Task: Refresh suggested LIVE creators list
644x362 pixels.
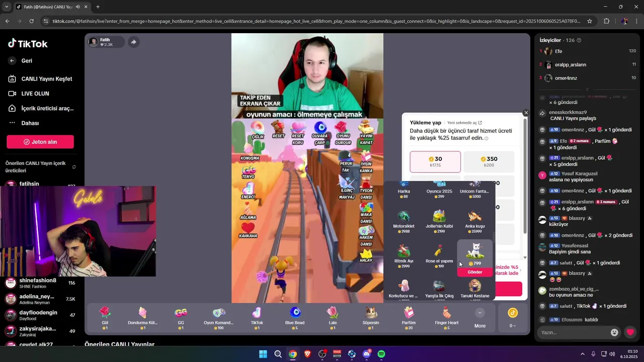Action: point(74,167)
